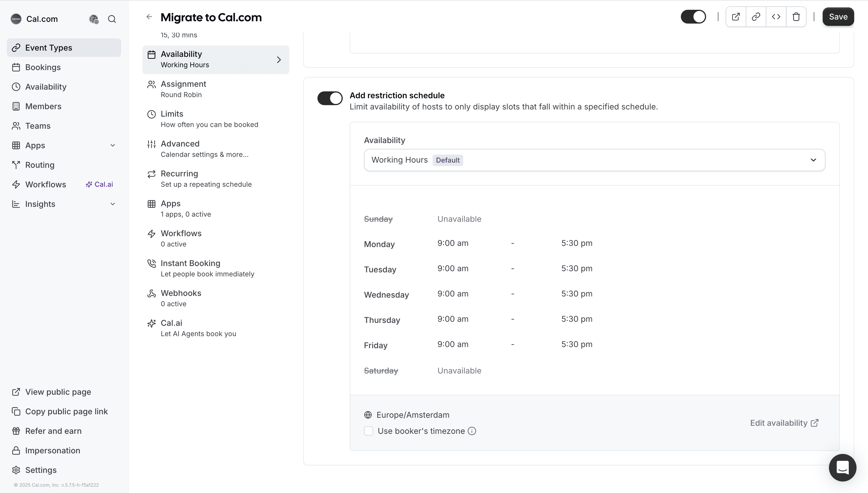Click the Migrate to Cal.com title
The image size is (868, 493).
[x=211, y=17]
